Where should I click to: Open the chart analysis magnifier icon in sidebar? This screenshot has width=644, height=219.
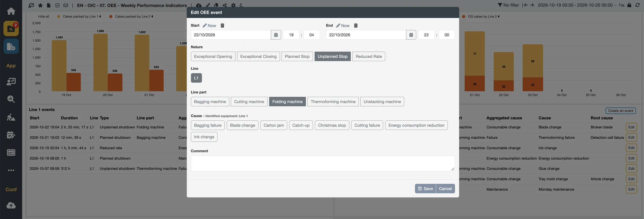(11, 99)
